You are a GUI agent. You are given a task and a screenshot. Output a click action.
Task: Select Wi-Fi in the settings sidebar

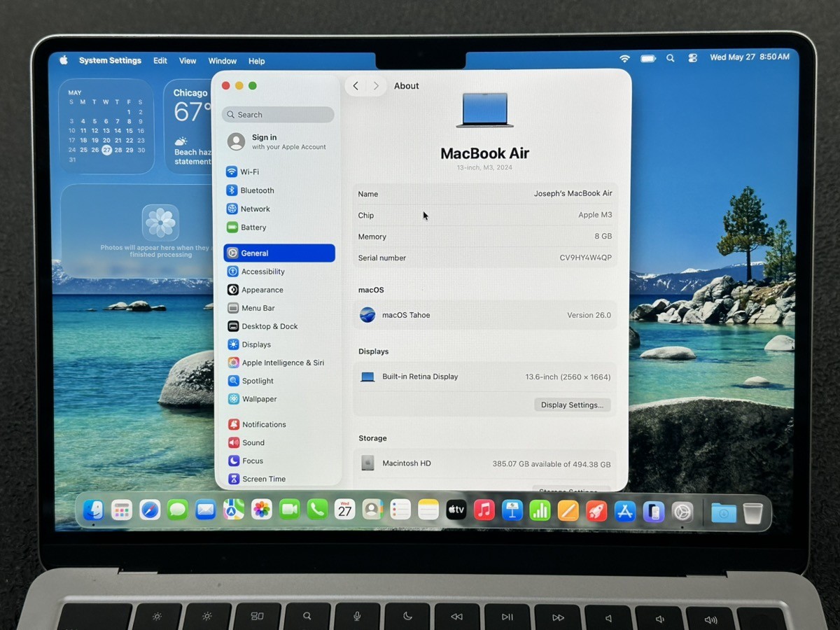[x=279, y=171]
